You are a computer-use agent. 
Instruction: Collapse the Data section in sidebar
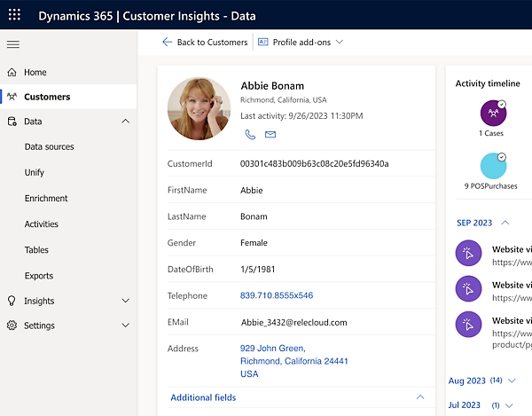[125, 122]
